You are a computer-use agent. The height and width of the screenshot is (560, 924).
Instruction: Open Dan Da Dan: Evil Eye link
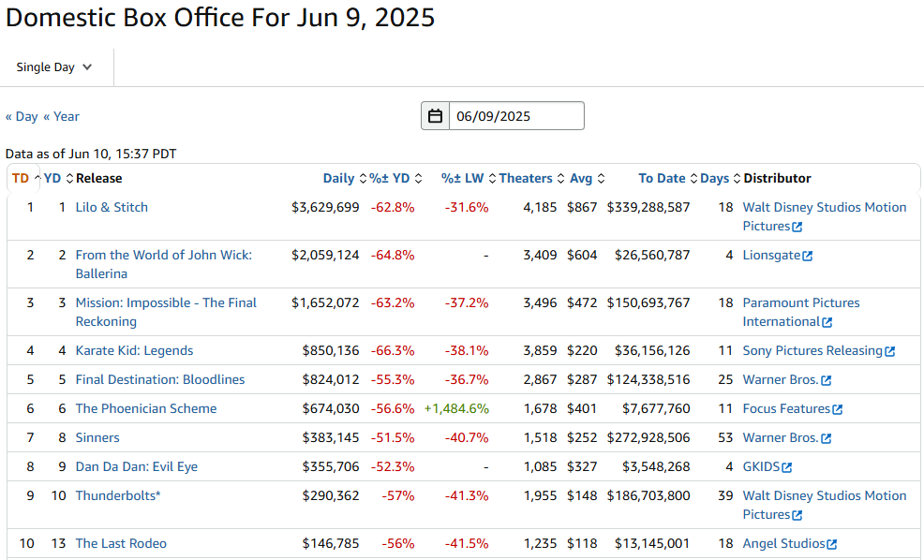click(137, 466)
